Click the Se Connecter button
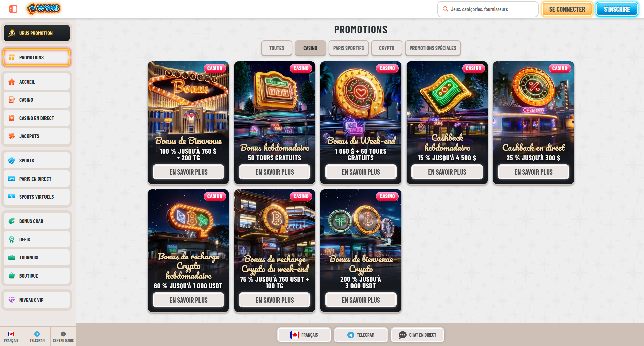This screenshot has width=644, height=346. point(567,9)
